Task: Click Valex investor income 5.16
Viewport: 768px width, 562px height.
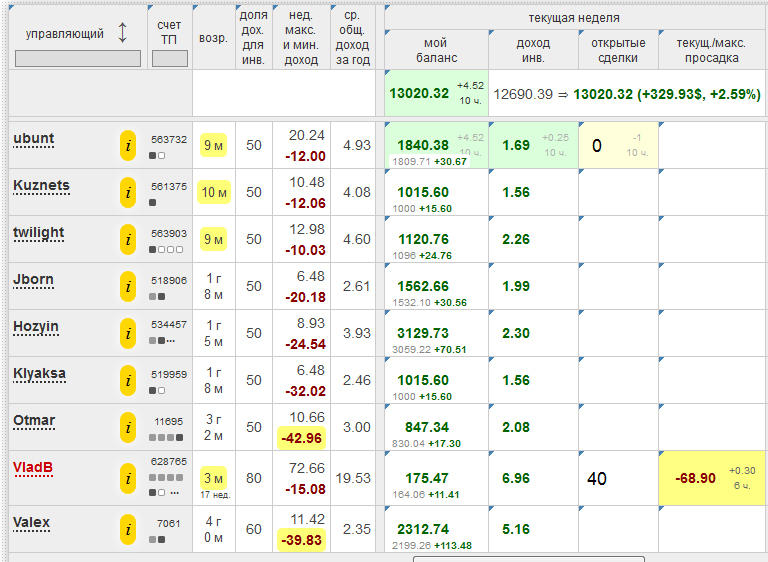Action: point(516,529)
